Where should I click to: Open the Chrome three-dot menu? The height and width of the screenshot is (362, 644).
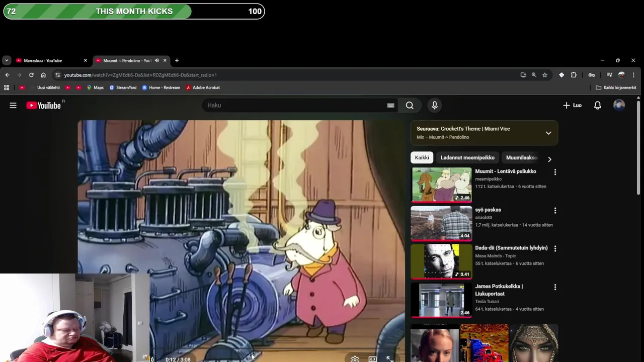633,75
